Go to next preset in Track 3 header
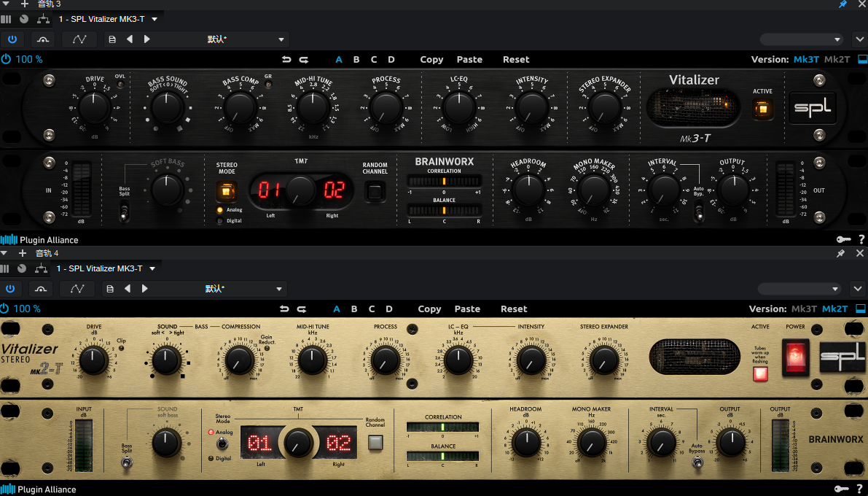868x496 pixels. pos(146,39)
